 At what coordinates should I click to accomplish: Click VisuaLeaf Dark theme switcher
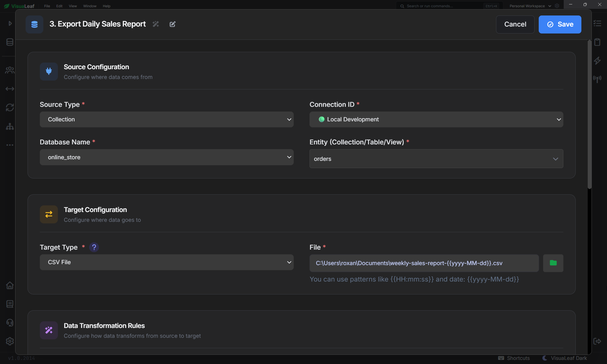coord(565,358)
